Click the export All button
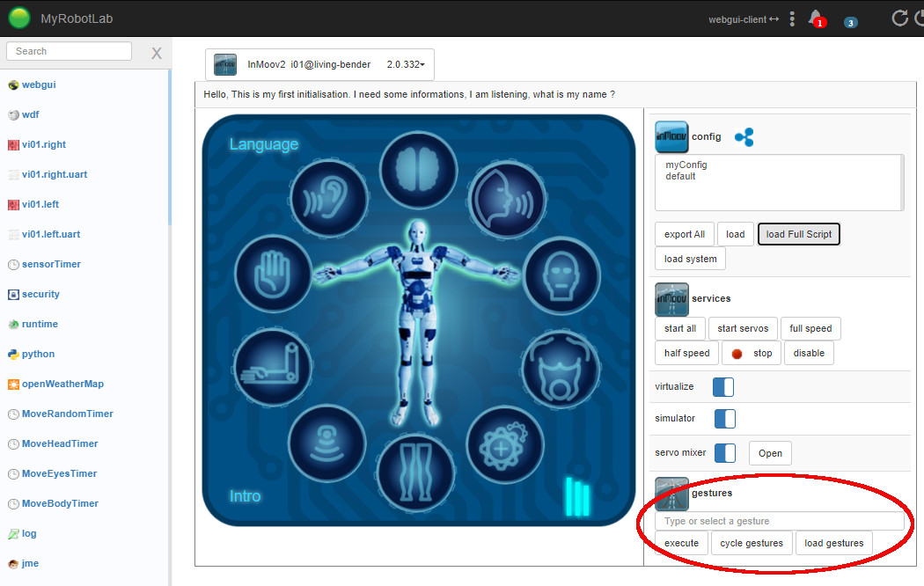Image resolution: width=924 pixels, height=586 pixels. click(684, 234)
